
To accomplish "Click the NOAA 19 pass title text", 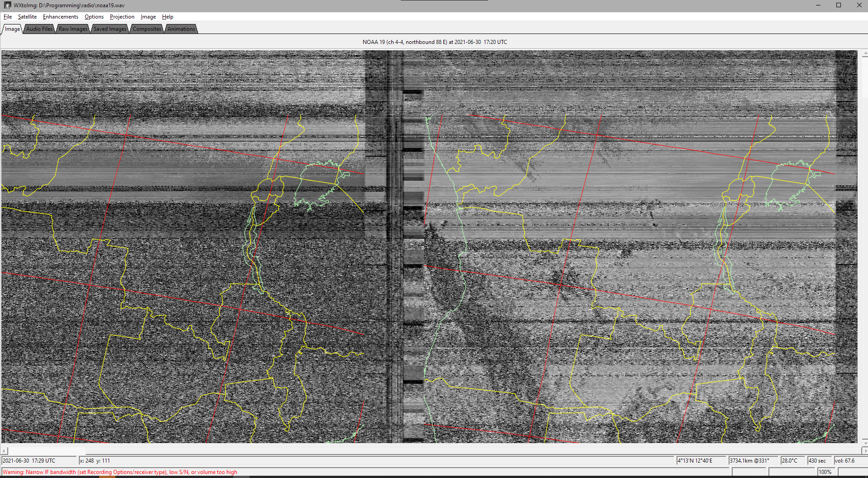I will [435, 42].
